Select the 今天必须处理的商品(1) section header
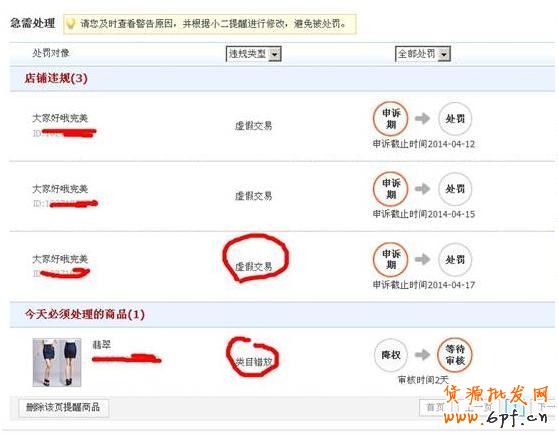The image size is (558, 439). coord(84,314)
